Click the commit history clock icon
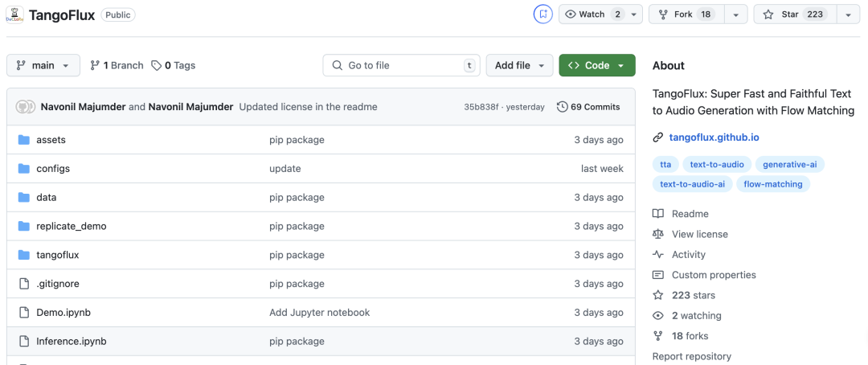 click(x=563, y=107)
